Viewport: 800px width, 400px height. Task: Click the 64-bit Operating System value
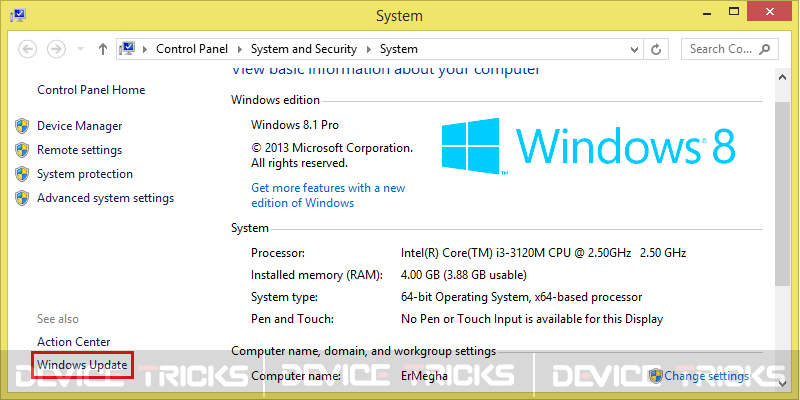(x=521, y=297)
